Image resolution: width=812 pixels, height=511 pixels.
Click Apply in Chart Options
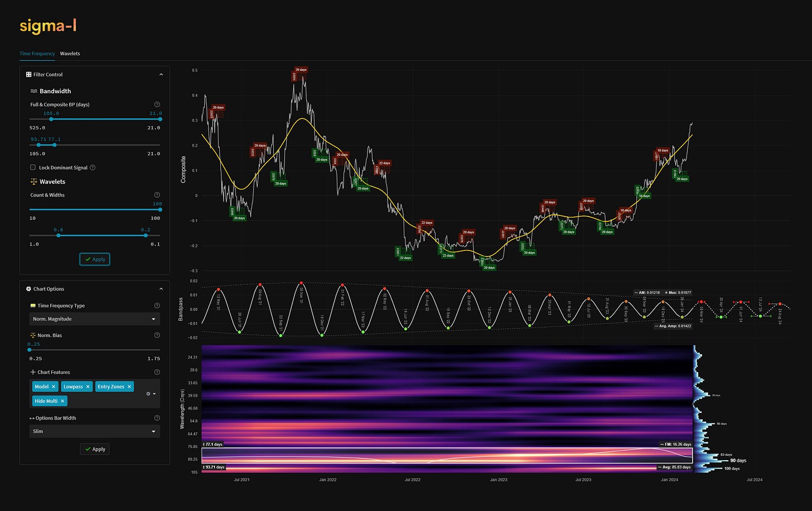94,449
